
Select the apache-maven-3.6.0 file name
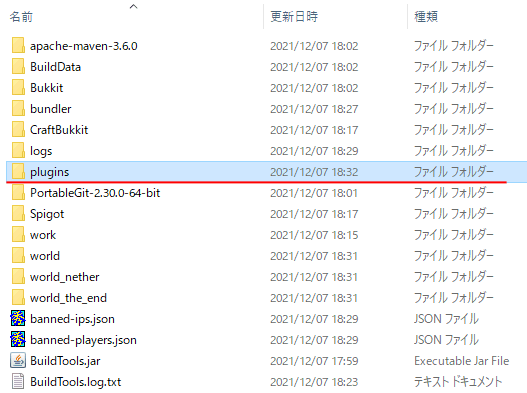point(84,46)
